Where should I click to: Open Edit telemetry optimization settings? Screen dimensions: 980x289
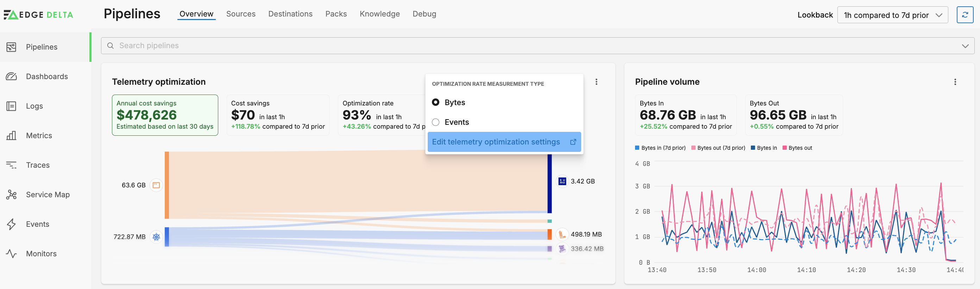click(504, 142)
